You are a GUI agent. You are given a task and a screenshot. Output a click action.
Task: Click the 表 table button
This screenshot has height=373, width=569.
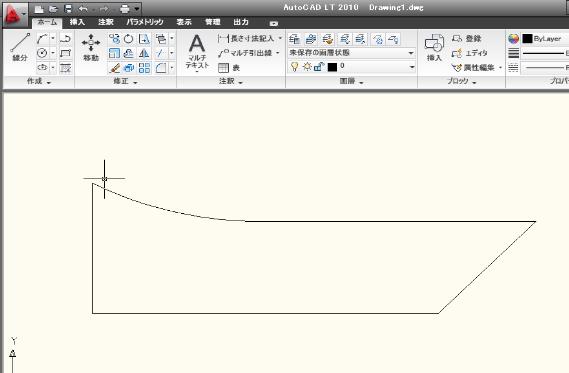(229, 67)
